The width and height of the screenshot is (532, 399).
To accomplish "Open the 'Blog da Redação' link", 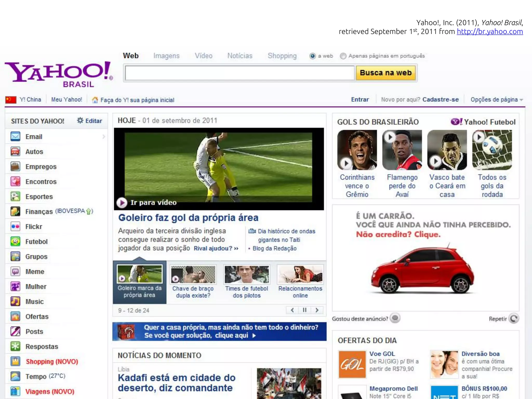I will [x=275, y=248].
